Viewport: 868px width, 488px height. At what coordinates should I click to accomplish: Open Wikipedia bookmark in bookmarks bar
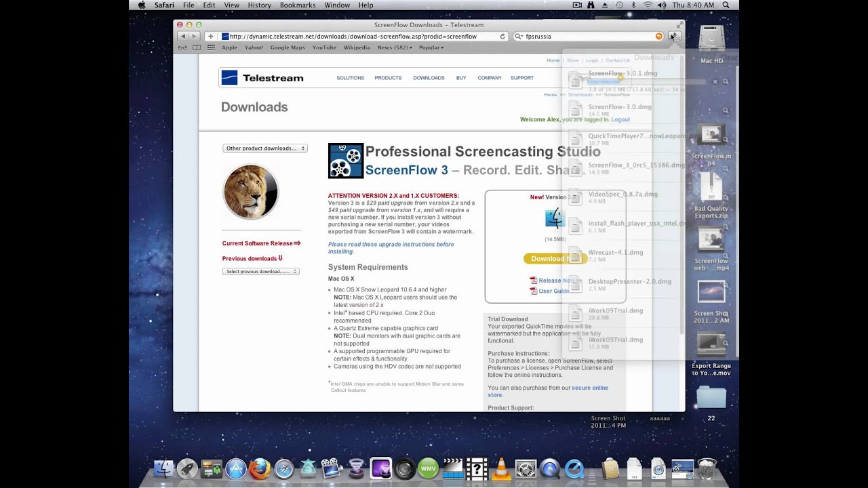coord(357,47)
